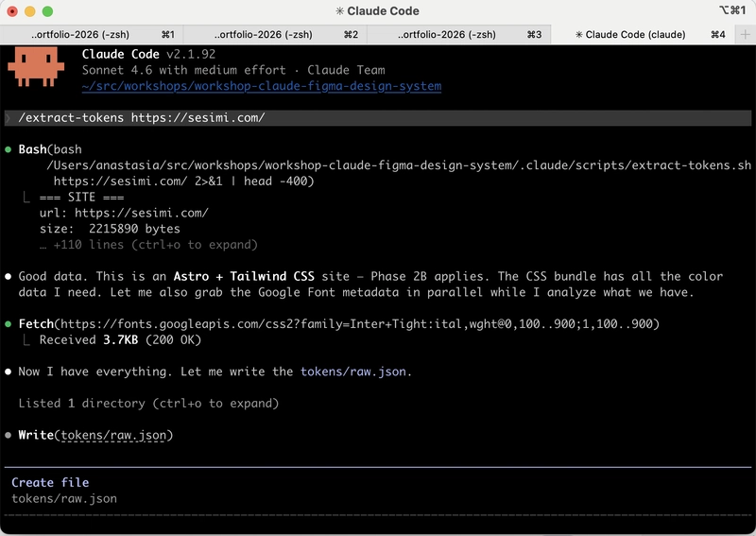Click the green full-screen window button
This screenshot has width=756, height=536.
[x=48, y=11]
